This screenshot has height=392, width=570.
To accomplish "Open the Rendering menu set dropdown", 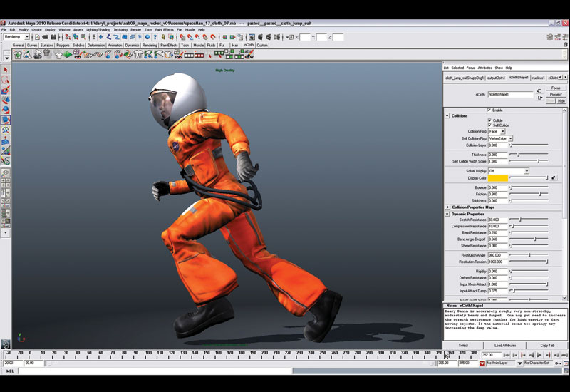I will (16, 37).
